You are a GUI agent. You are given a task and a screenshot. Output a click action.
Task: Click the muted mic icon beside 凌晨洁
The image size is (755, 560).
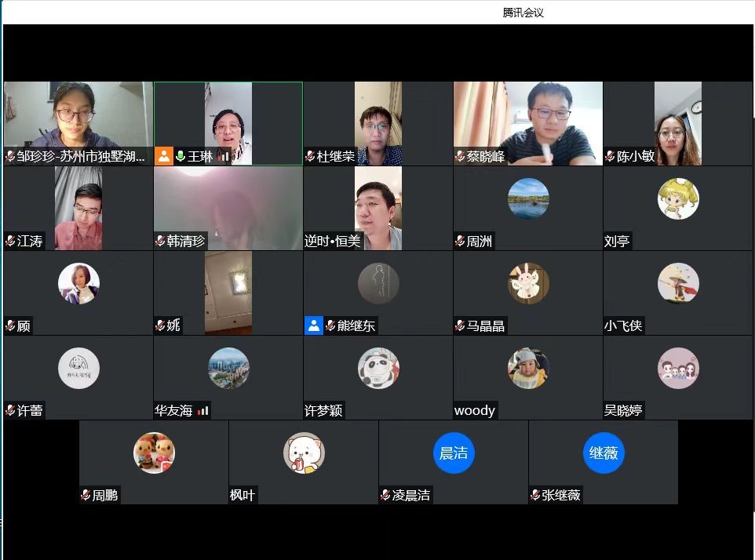coord(385,496)
